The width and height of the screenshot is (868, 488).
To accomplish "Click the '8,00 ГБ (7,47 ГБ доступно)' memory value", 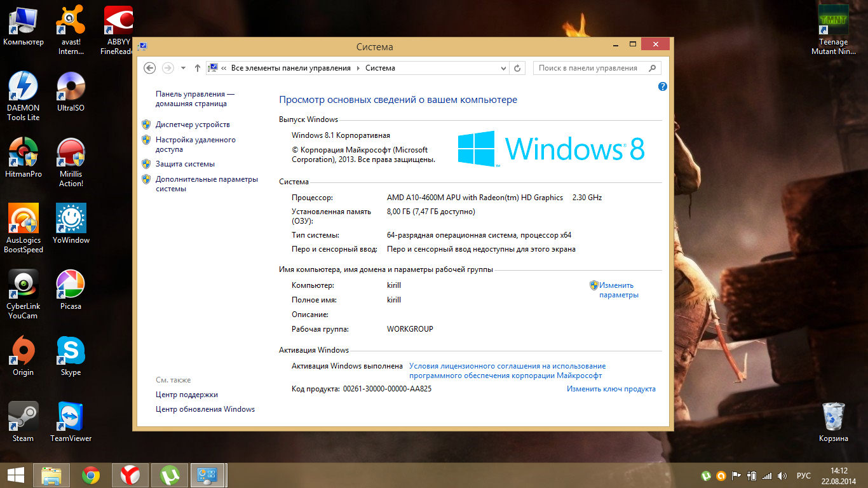I will click(x=431, y=212).
